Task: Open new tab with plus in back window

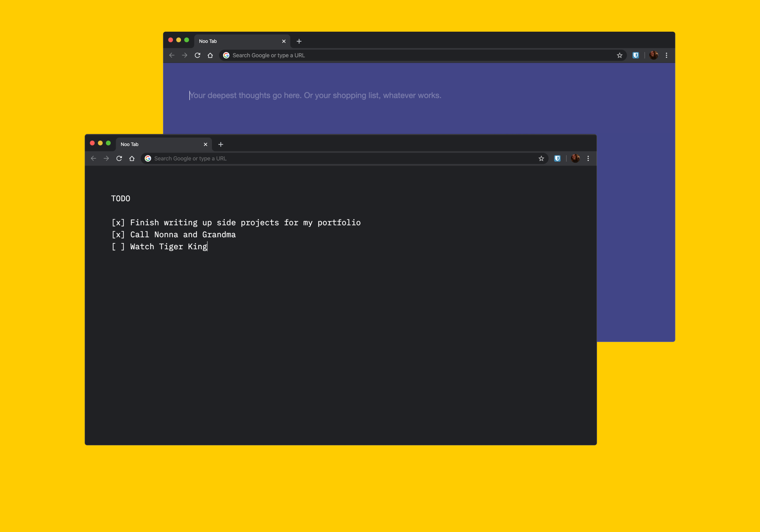Action: tap(299, 41)
